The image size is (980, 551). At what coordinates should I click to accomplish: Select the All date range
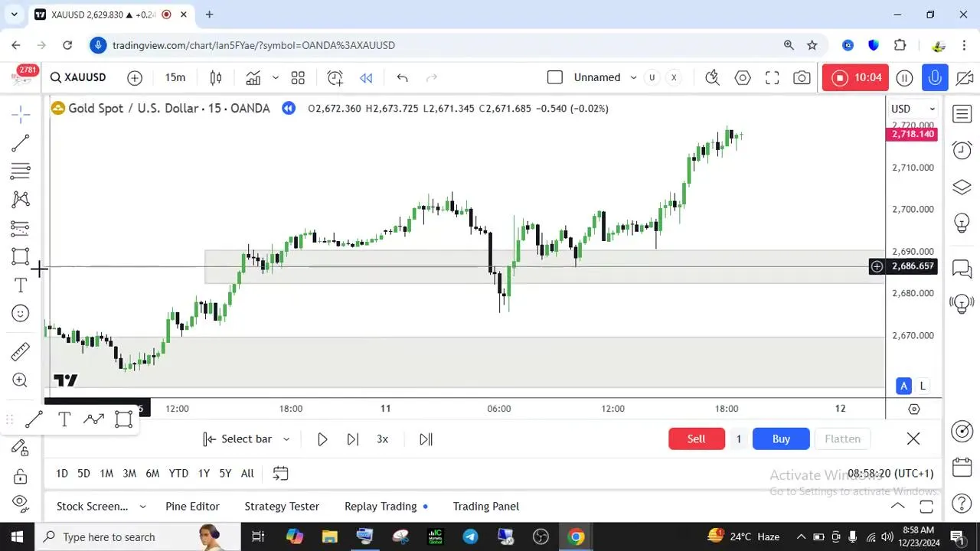coord(247,474)
